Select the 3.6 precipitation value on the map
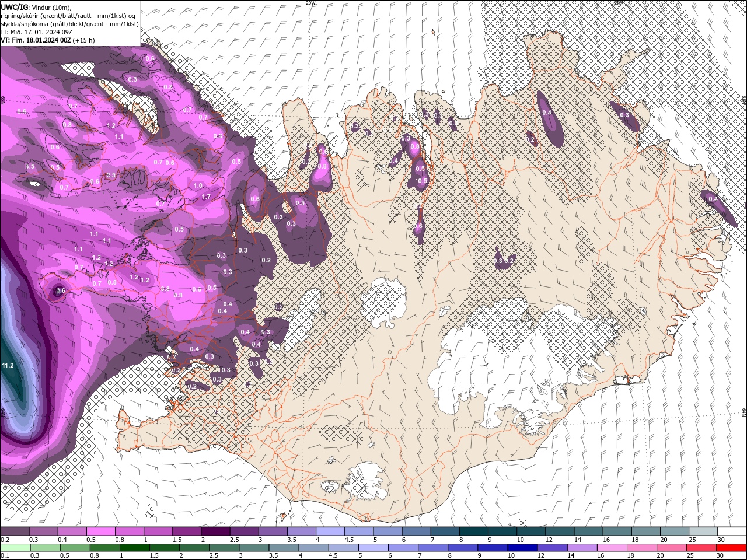Screen dimensions: 747x560 [x=60, y=290]
